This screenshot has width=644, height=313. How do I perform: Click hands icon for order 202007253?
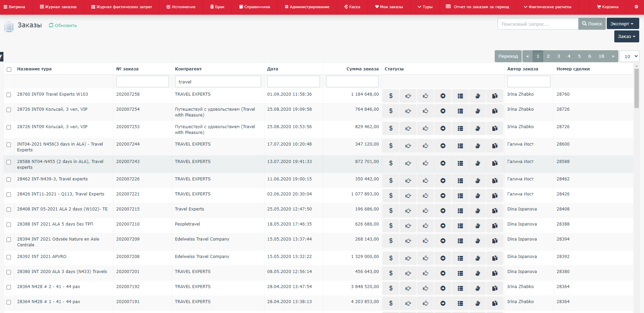(478, 128)
